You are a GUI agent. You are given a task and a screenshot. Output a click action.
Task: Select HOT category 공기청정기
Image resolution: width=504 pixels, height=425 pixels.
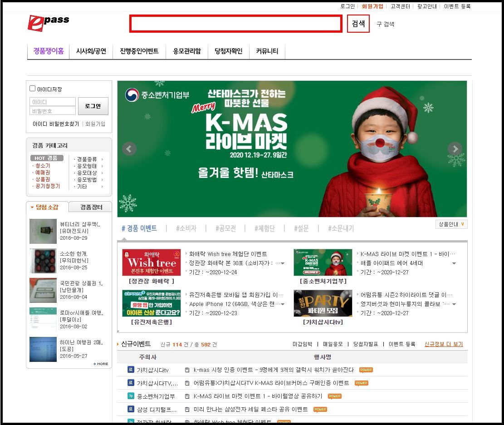(x=48, y=186)
